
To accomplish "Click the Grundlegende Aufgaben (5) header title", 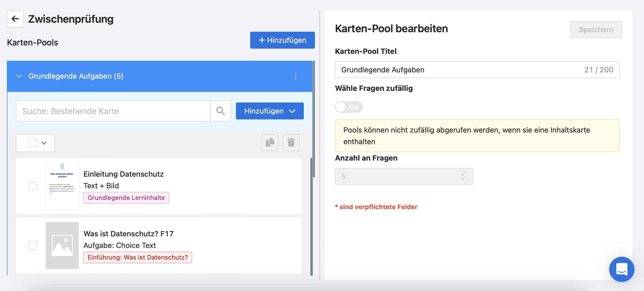I will tap(76, 76).
